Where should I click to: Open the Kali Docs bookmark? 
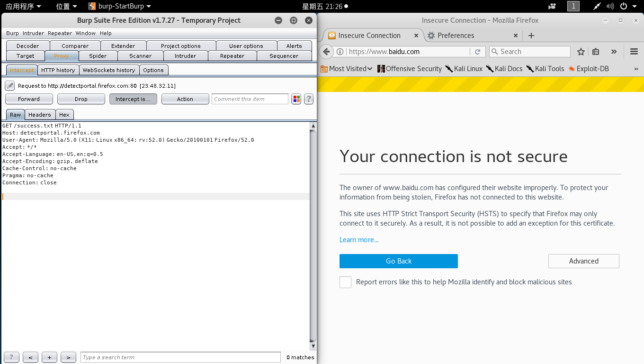pos(504,69)
